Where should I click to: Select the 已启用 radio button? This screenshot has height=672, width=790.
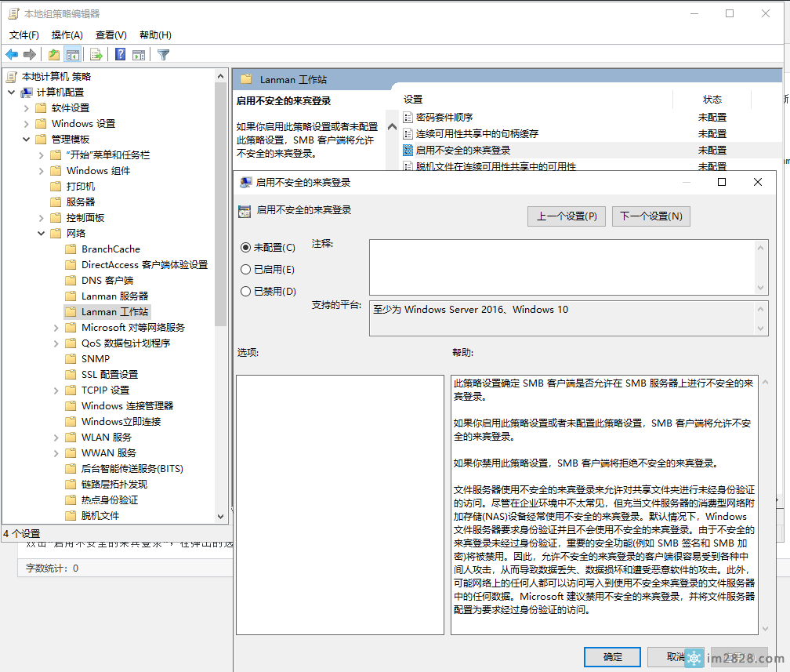(x=246, y=269)
